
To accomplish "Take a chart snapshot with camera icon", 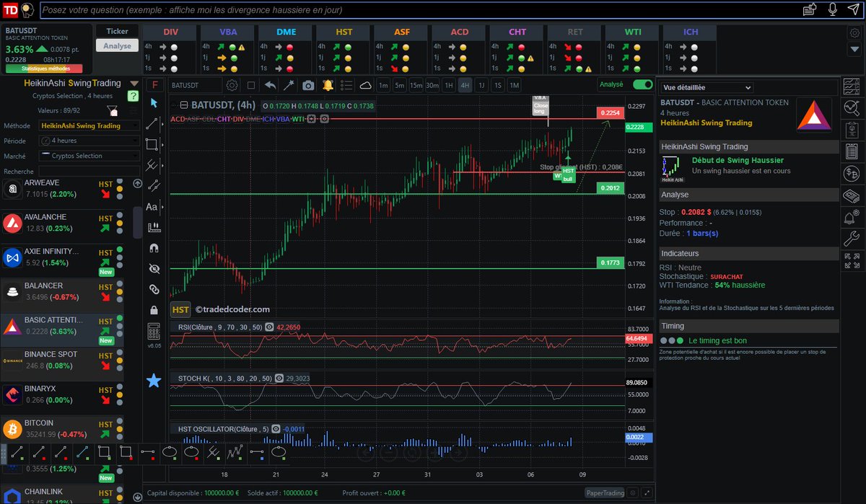I will tap(308, 85).
